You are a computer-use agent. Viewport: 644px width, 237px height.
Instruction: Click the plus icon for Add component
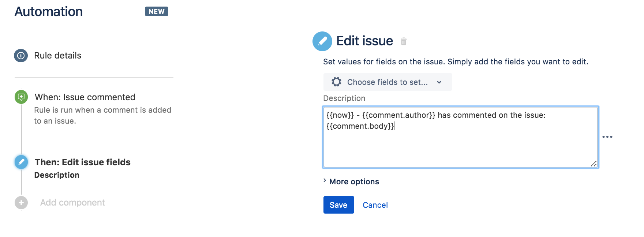[21, 203]
